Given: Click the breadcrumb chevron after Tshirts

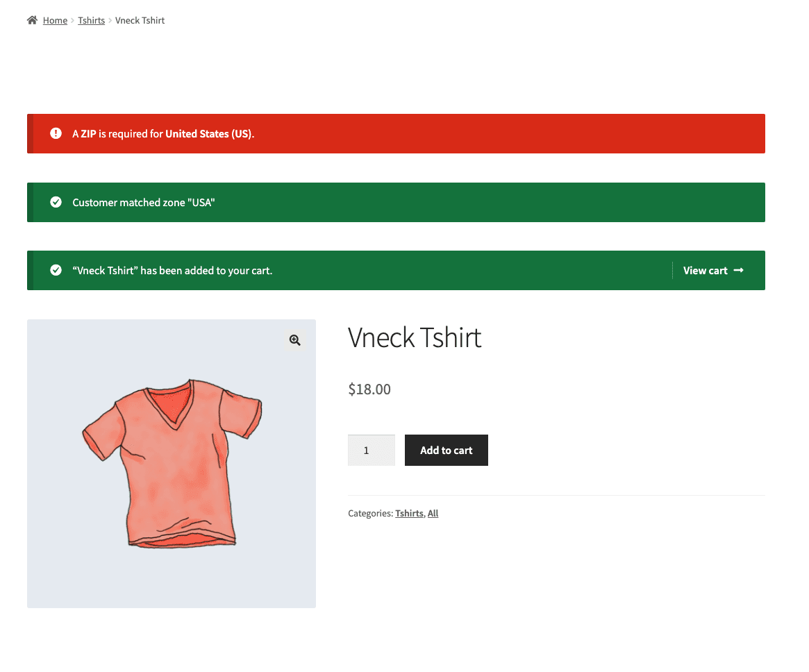Looking at the screenshot, I should click(110, 21).
